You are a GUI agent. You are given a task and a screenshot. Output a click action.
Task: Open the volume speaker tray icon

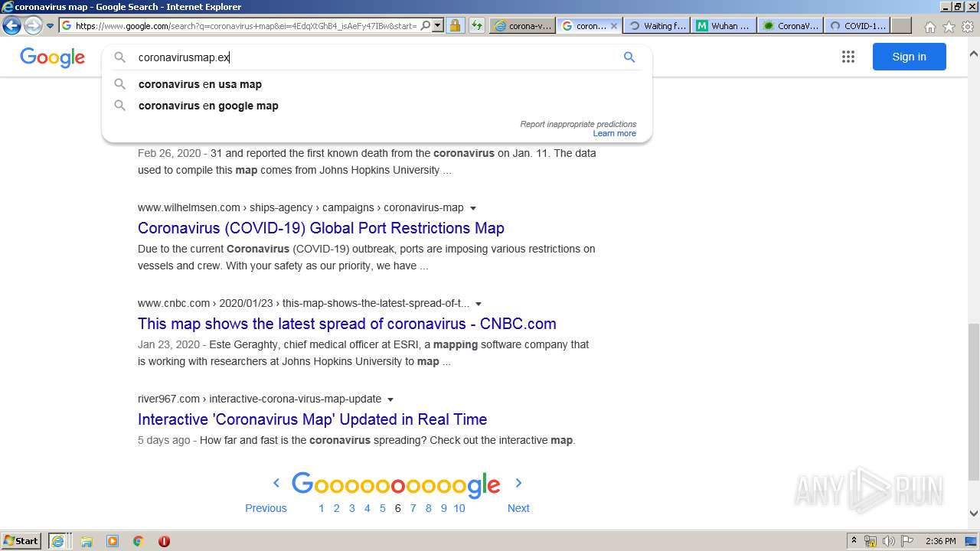pos(889,541)
